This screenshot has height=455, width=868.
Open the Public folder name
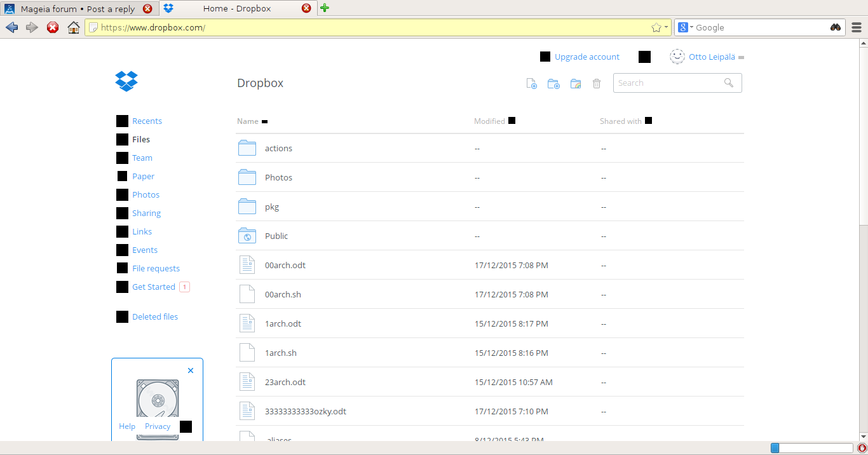(x=276, y=236)
